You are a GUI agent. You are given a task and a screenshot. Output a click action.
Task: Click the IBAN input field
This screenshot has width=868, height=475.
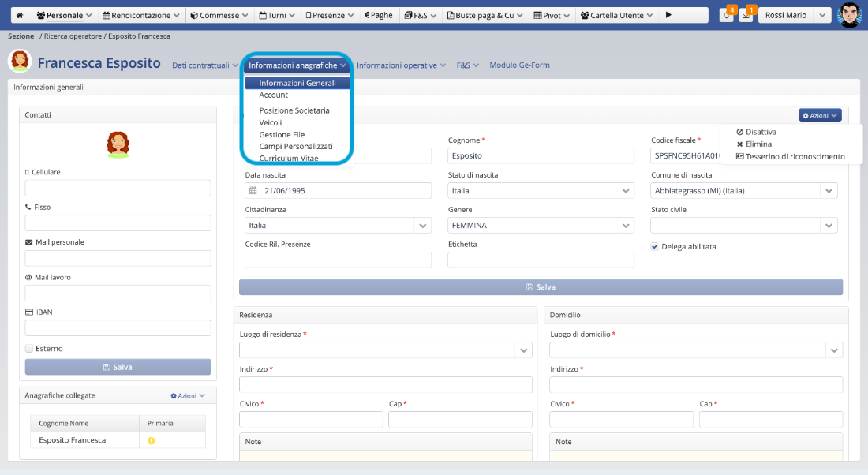[x=118, y=327]
